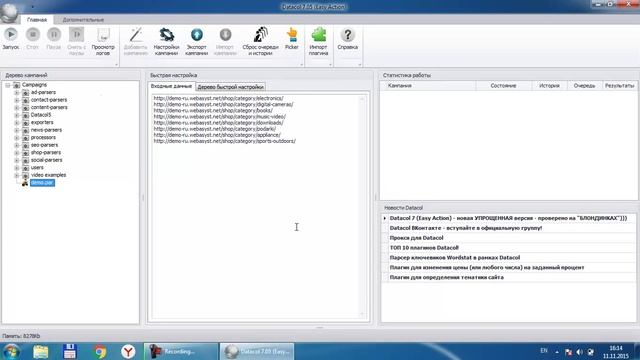Expand the content-parsers folder

[x=16, y=108]
